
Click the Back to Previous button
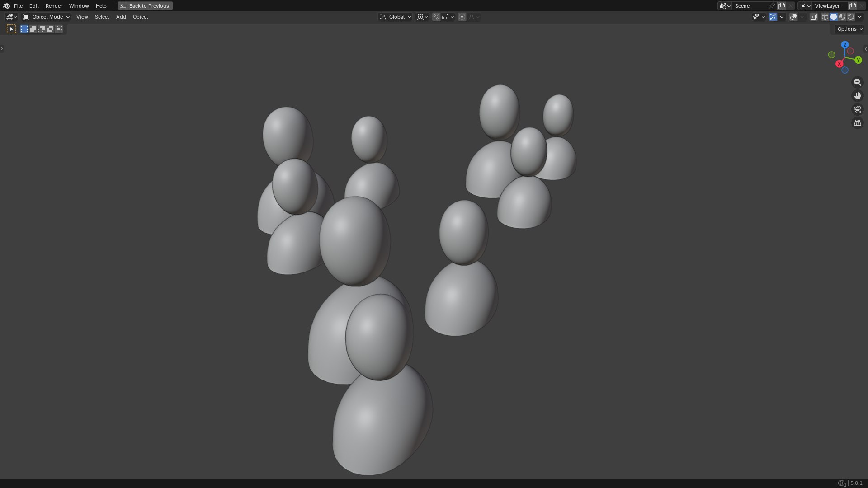click(145, 6)
